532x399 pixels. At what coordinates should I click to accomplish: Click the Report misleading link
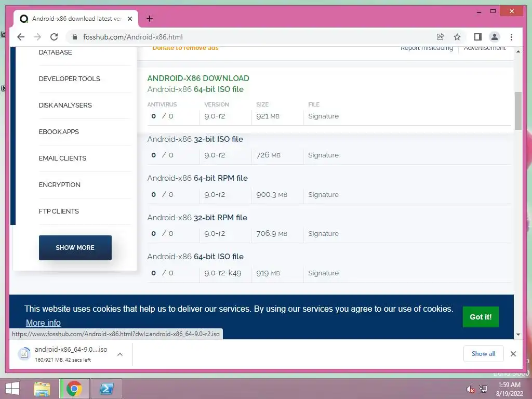(x=427, y=48)
